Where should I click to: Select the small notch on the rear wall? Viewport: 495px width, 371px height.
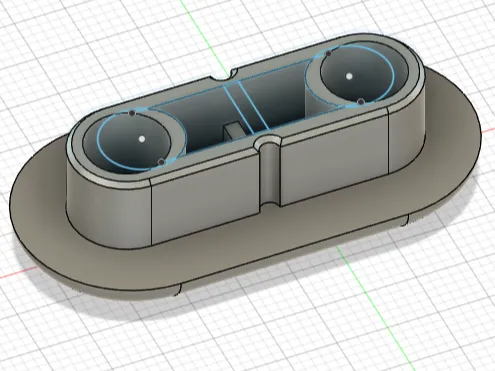point(224,75)
